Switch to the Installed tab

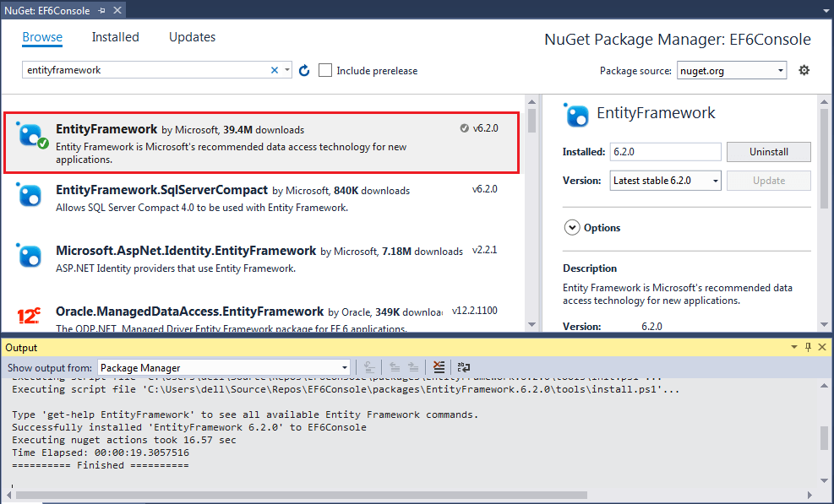click(114, 37)
